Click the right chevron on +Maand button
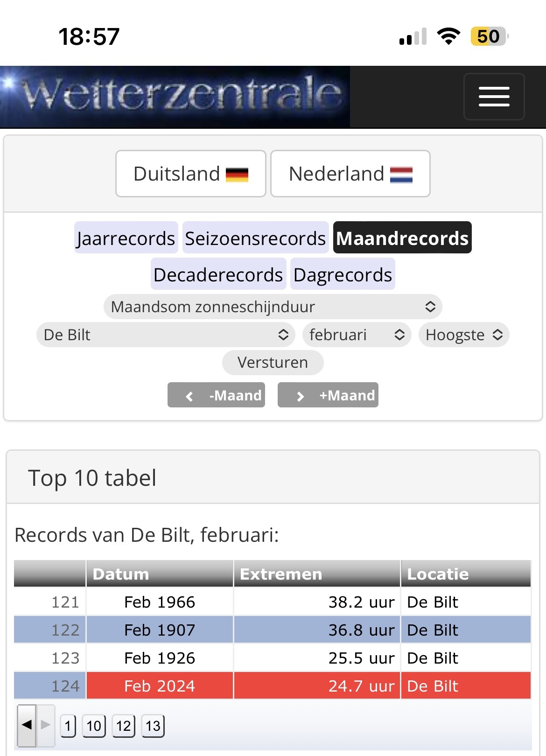 tap(301, 396)
